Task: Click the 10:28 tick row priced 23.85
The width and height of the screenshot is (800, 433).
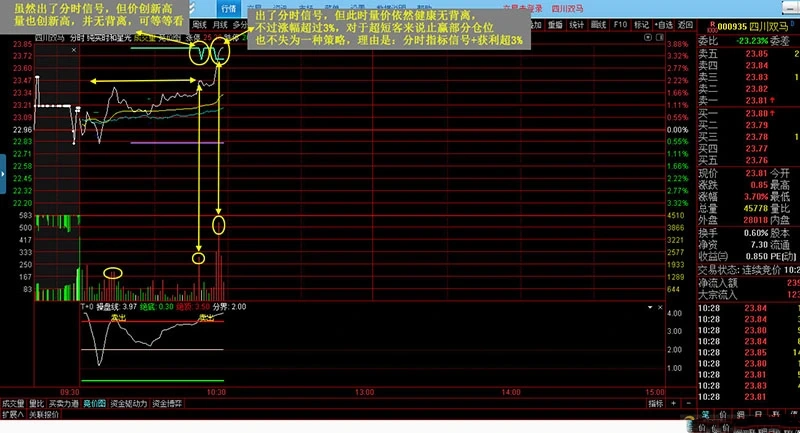Action: tap(748, 352)
